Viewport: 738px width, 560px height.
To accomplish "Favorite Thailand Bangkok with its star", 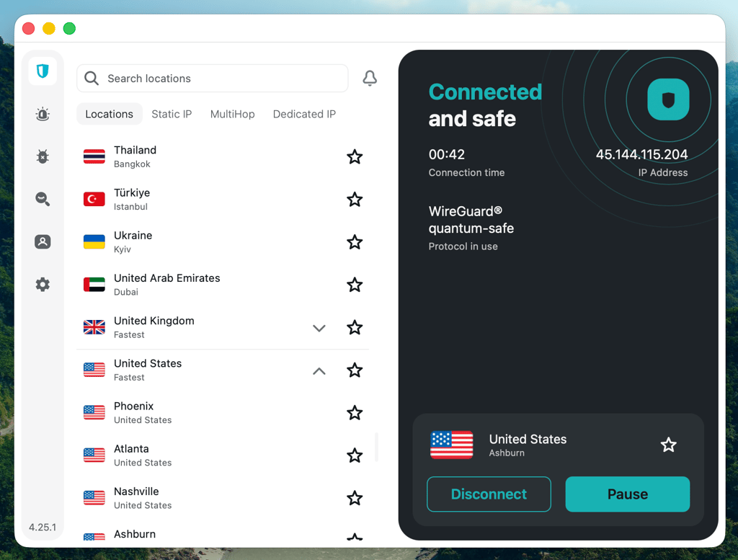I will [355, 156].
